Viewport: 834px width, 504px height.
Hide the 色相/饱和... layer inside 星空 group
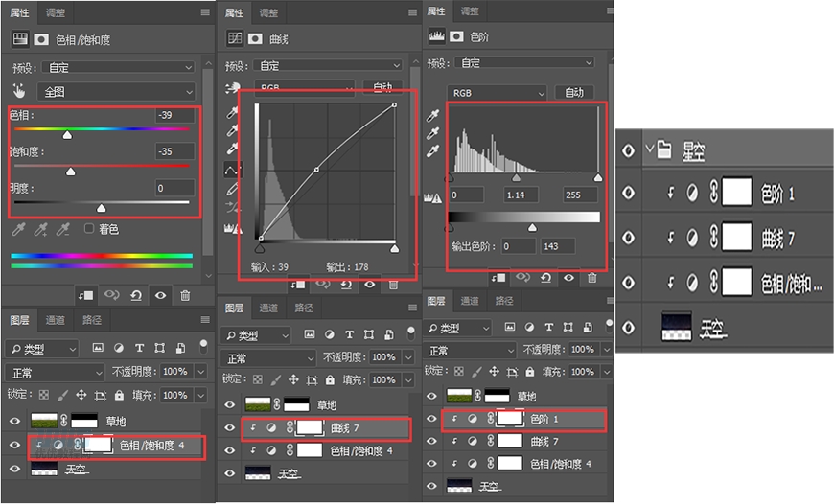[x=628, y=283]
